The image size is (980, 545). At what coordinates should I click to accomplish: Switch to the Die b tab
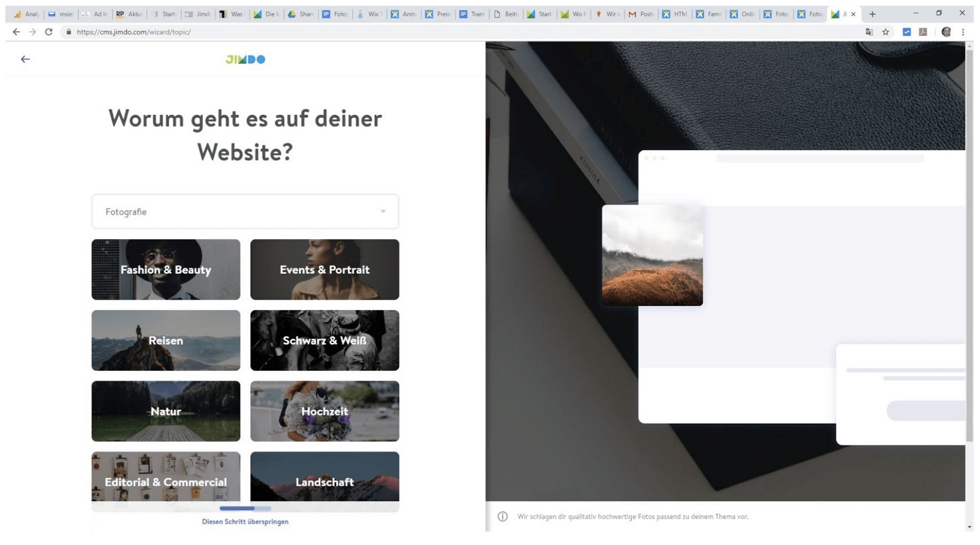tap(266, 14)
